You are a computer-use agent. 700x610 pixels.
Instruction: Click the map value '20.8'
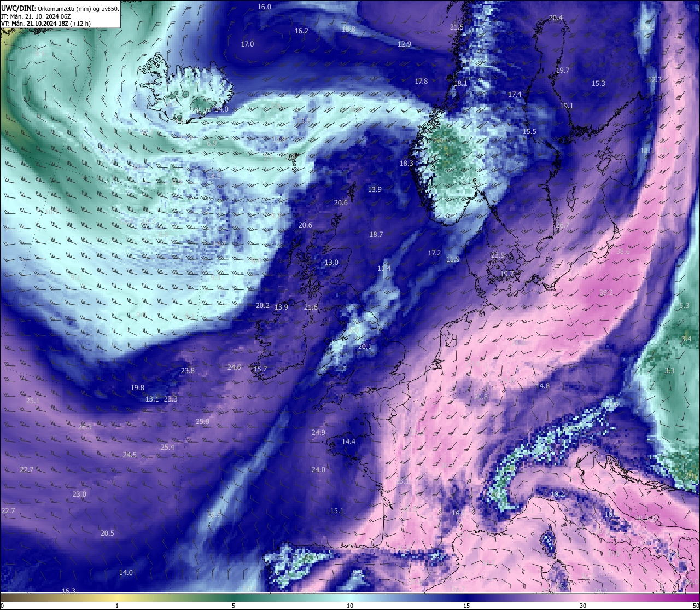[x=481, y=397]
